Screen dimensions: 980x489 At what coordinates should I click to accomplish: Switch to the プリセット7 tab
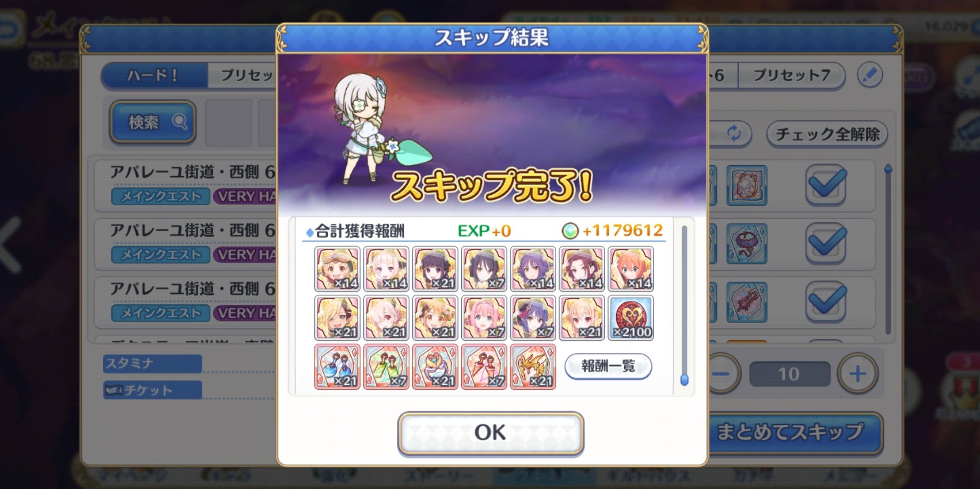coord(791,75)
